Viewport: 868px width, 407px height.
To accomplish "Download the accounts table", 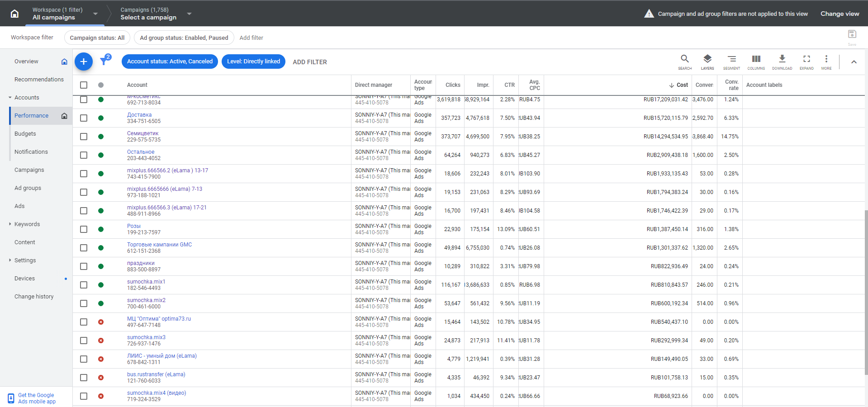I will click(782, 62).
